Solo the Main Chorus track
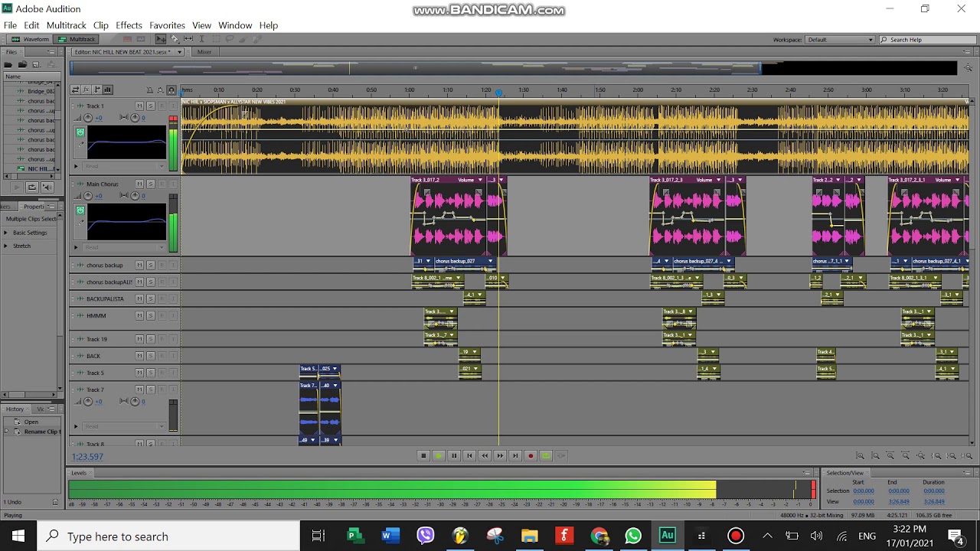Screen dimensions: 980x551 151,184
